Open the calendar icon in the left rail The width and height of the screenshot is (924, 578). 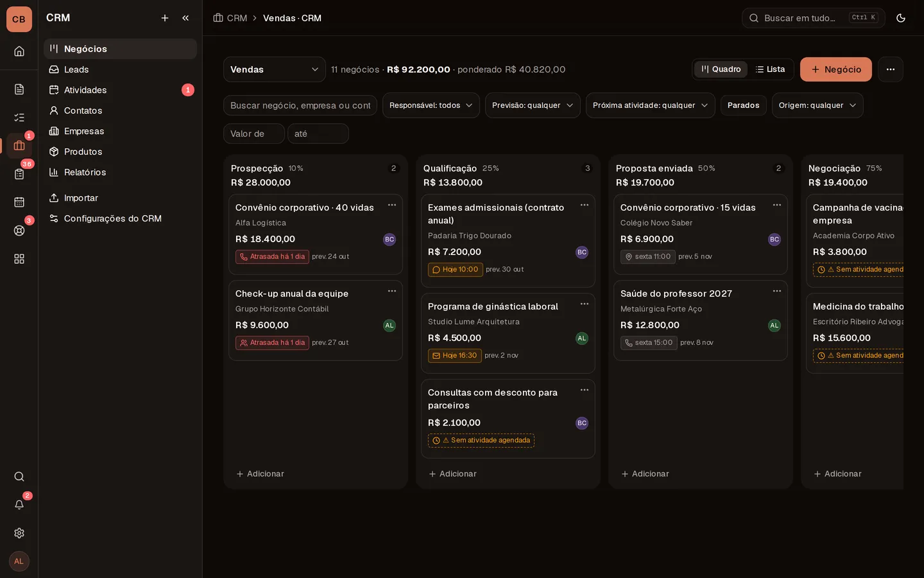19,202
